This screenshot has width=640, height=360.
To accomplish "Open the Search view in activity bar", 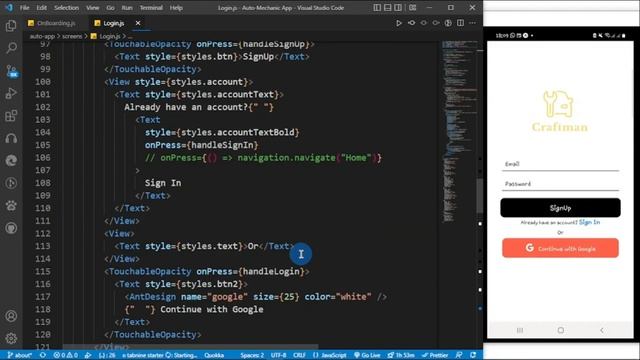I will 11,48.
